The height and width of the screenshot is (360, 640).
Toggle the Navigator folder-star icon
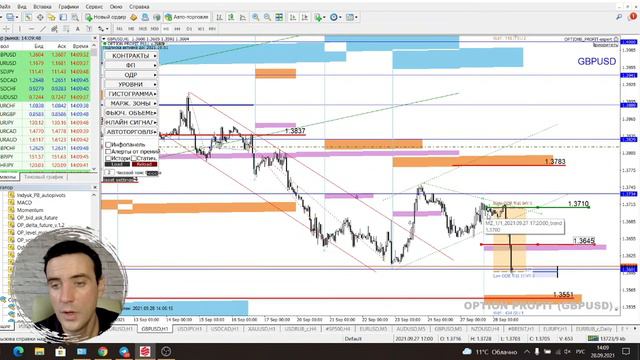[x=52, y=17]
